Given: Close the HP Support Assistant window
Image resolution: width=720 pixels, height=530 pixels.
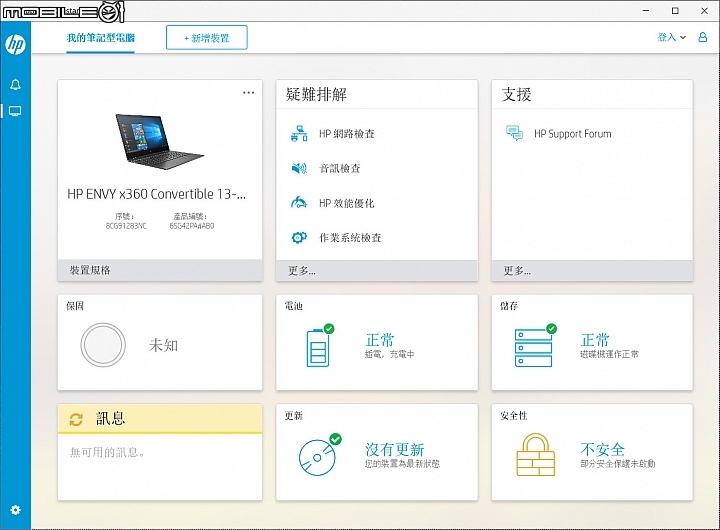Looking at the screenshot, I should coord(704,10).
